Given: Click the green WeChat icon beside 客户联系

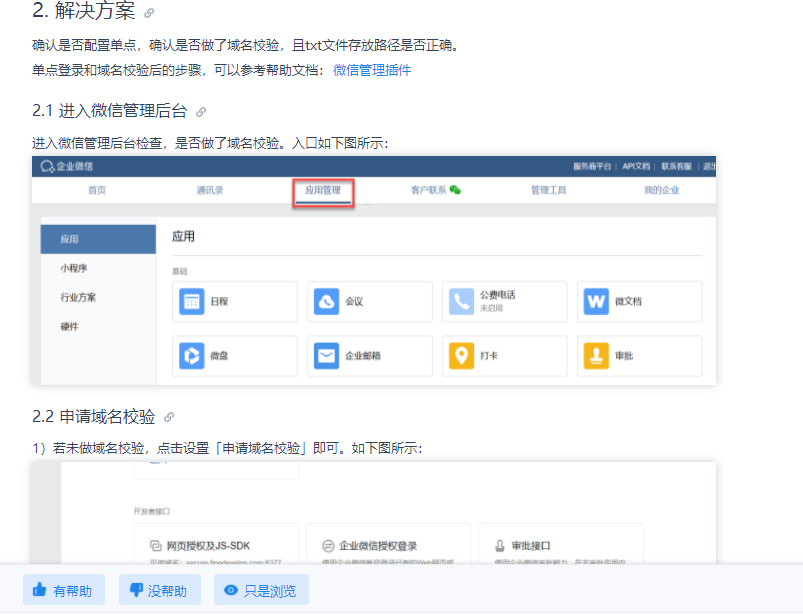Looking at the screenshot, I should pos(455,190).
